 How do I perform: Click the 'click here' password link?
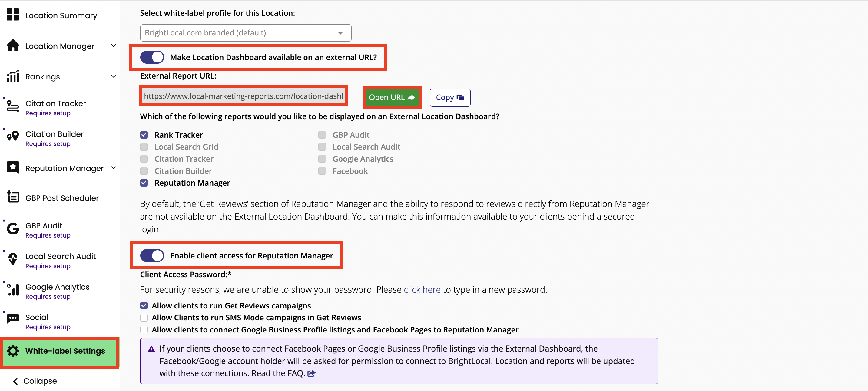[422, 289]
